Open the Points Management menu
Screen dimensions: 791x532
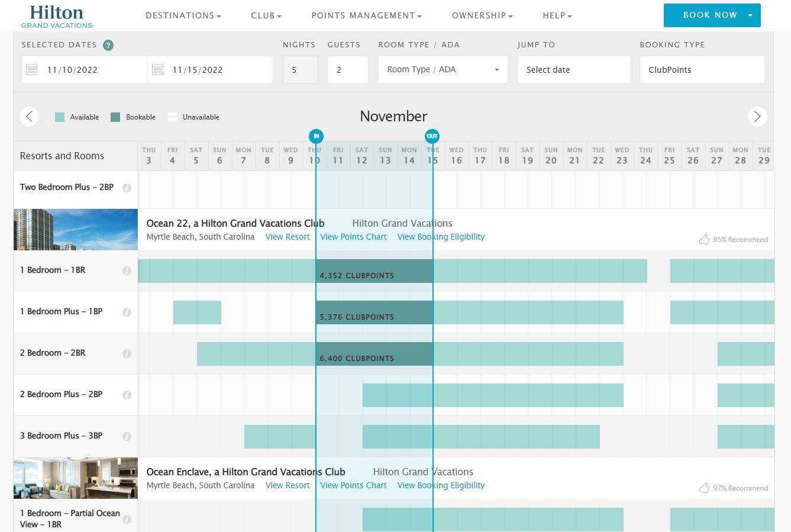coord(366,15)
